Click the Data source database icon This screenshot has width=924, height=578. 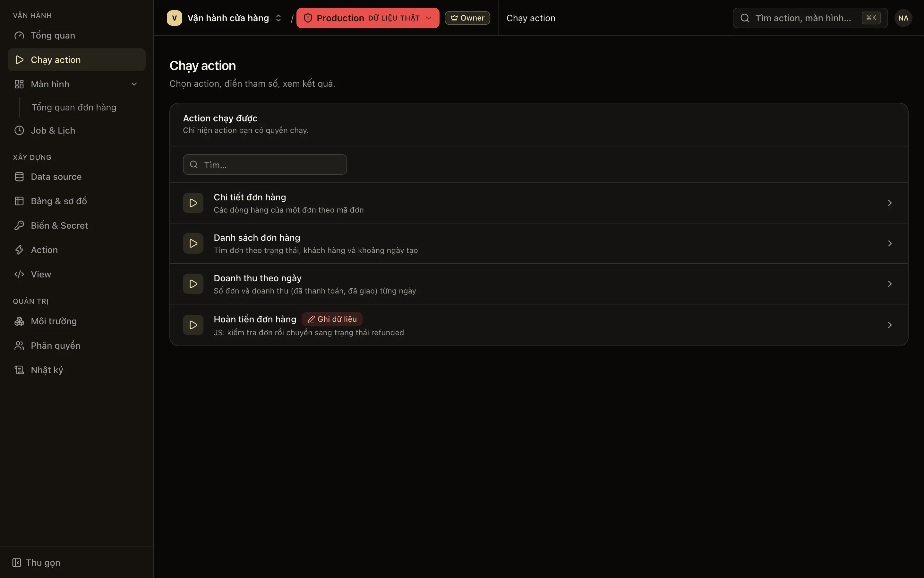tap(19, 177)
